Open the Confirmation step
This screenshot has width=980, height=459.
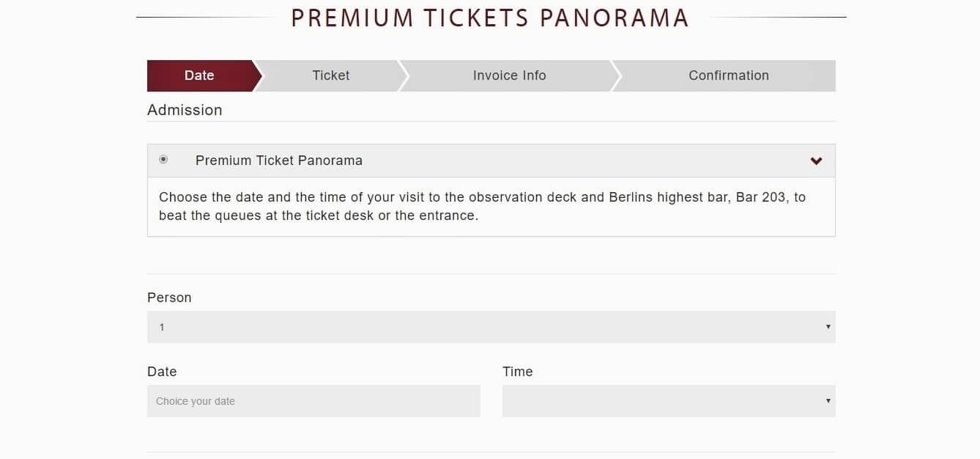pyautogui.click(x=728, y=76)
